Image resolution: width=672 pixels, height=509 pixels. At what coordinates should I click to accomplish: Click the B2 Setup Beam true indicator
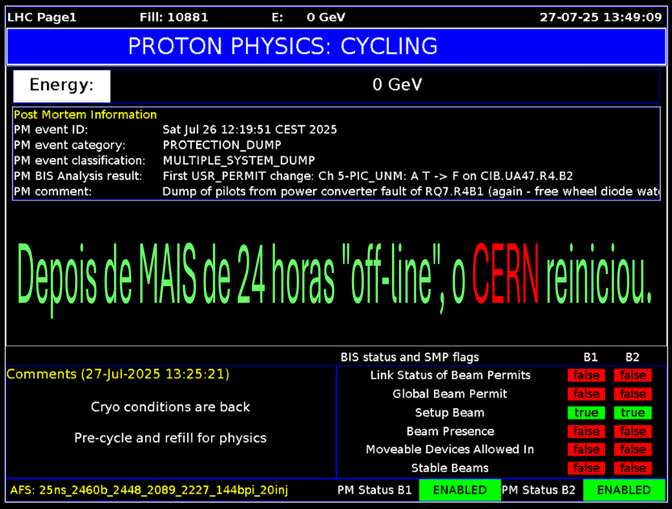pyautogui.click(x=632, y=412)
